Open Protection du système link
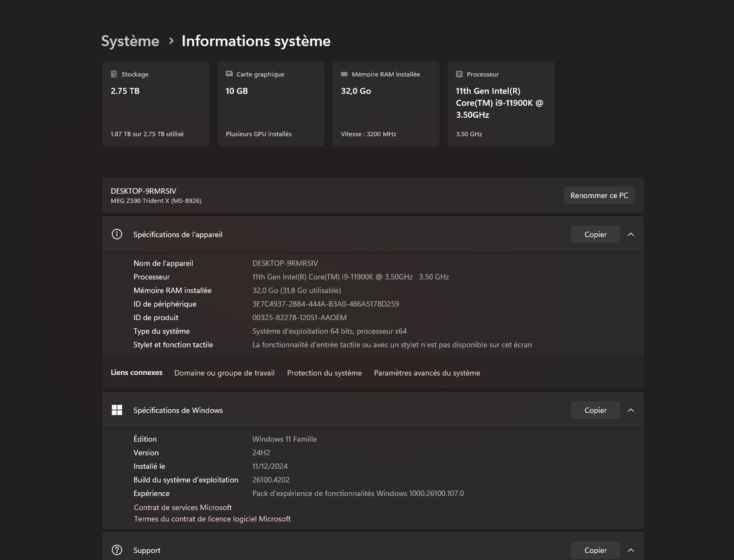The image size is (734, 560). (x=324, y=373)
